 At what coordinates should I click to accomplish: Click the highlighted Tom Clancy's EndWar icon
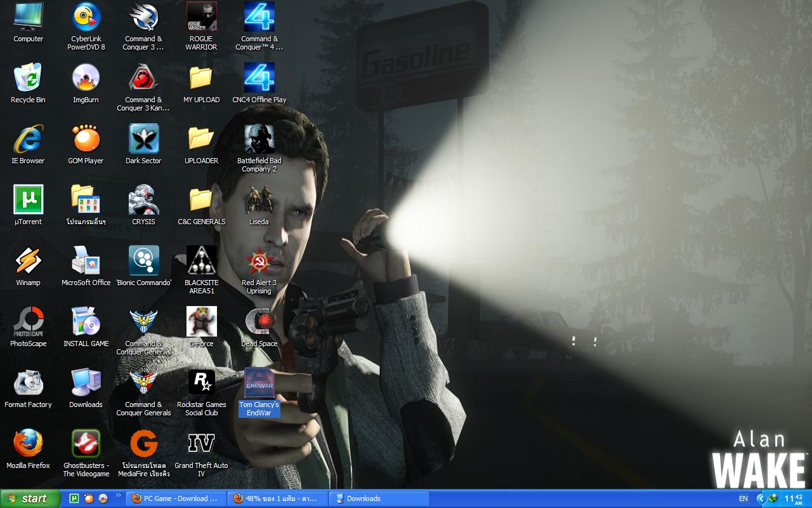point(259,392)
